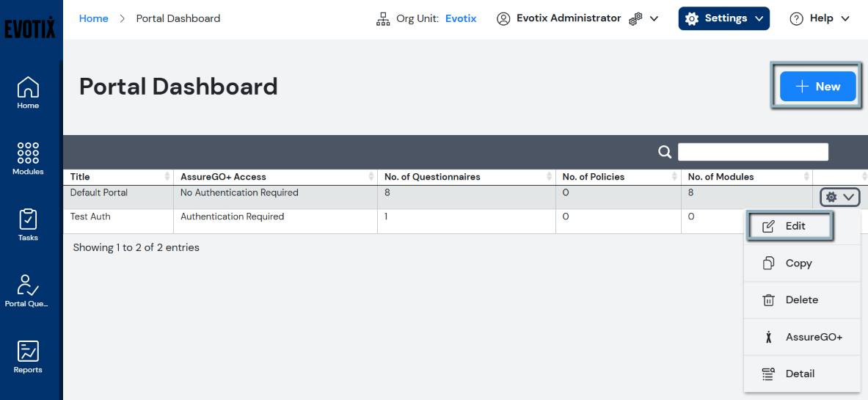868x400 pixels.
Task: Click the Org Unit hierarchy icon
Action: coord(383,19)
